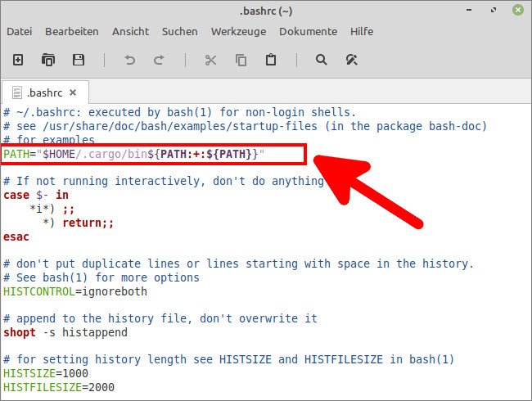The height and width of the screenshot is (401, 532).
Task: Click comment '# ~/.bashrc: executed by bash(1)'
Action: [180, 112]
